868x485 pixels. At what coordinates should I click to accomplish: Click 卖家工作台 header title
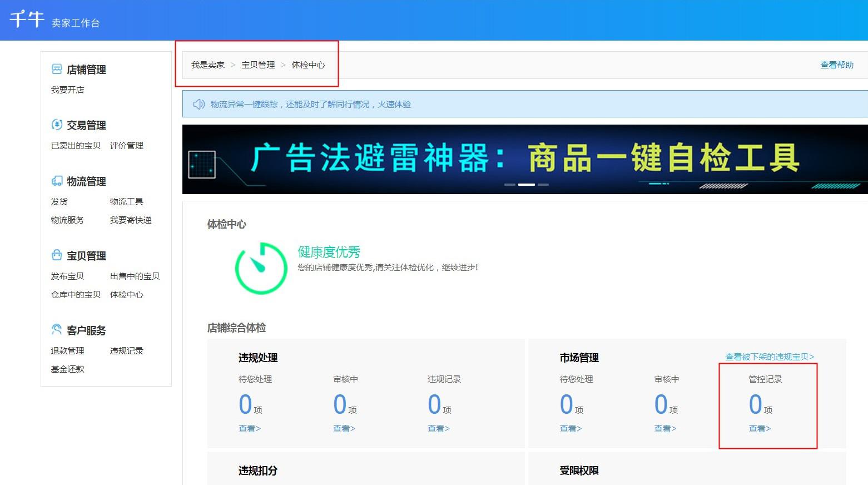click(76, 23)
